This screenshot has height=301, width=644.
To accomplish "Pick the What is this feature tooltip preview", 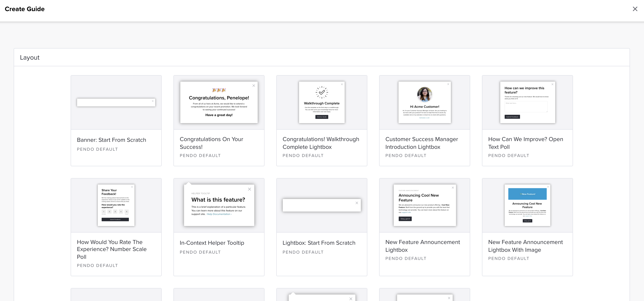I will 219,205.
